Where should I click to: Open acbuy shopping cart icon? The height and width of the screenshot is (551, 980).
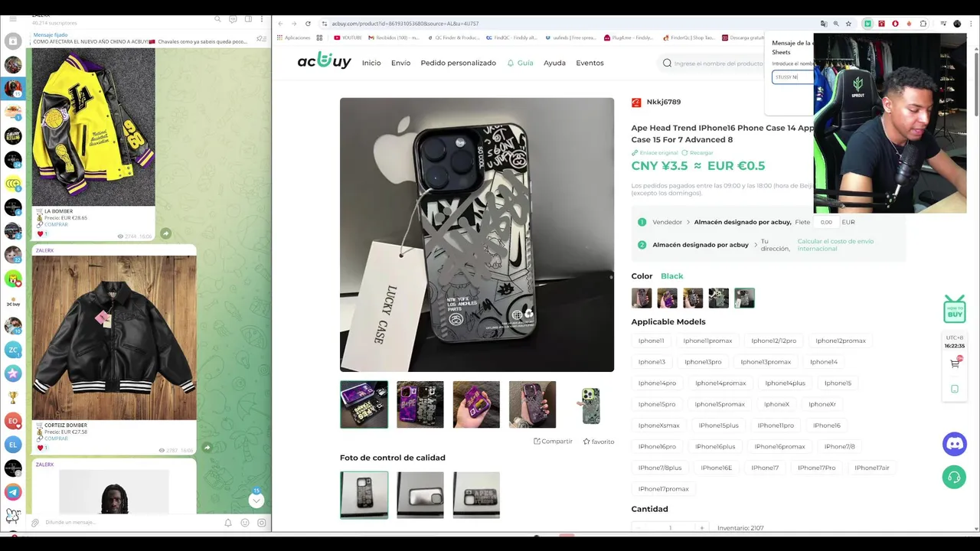coord(955,364)
